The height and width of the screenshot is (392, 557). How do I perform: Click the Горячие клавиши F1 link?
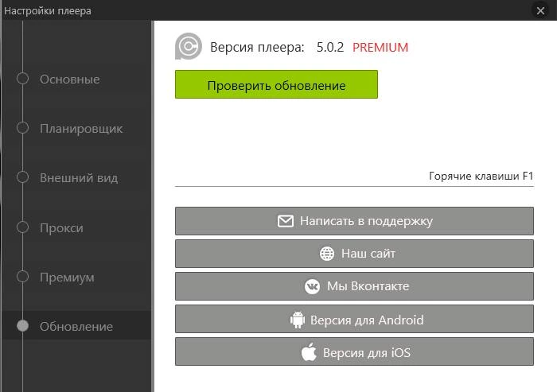tap(481, 176)
